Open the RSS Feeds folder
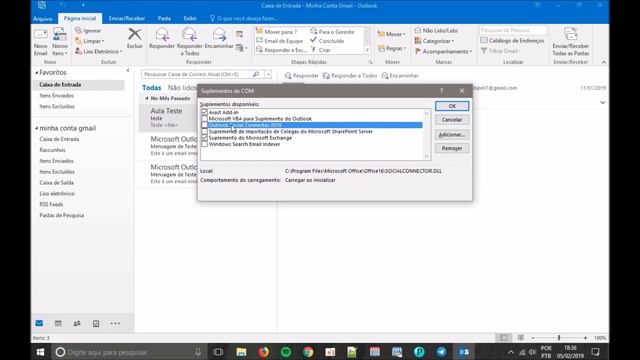The width and height of the screenshot is (640, 360). pyautogui.click(x=51, y=204)
